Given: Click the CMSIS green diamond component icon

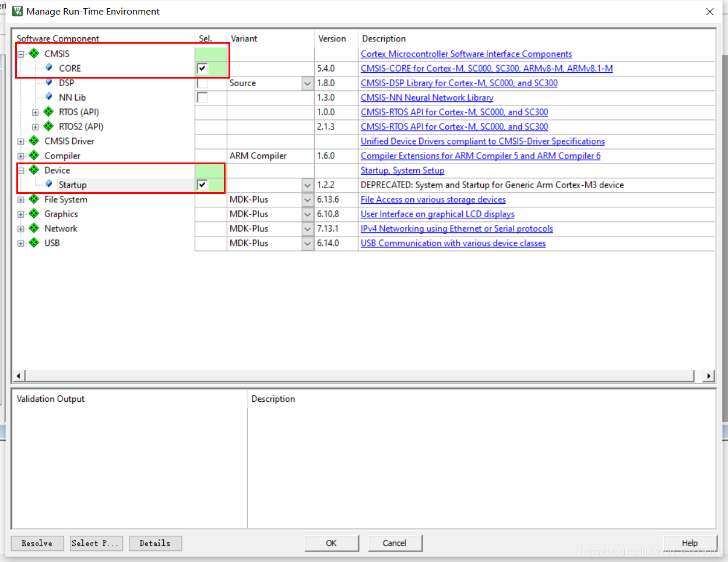Looking at the screenshot, I should tap(34, 54).
